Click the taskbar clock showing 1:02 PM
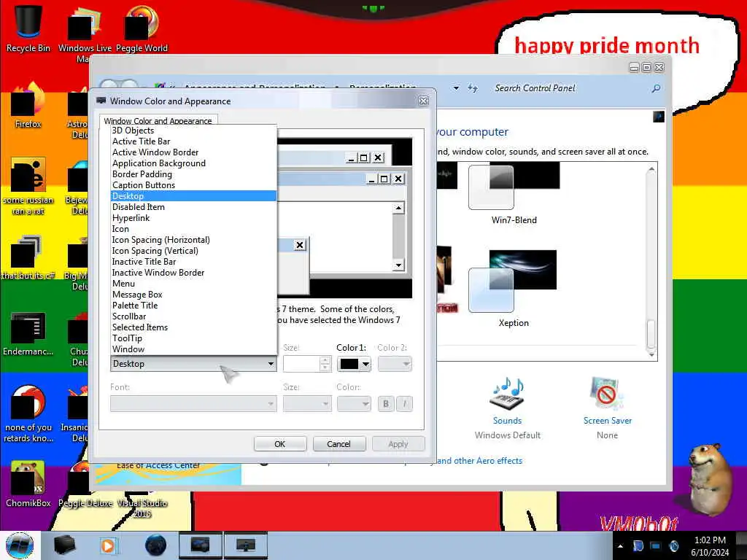This screenshot has width=747, height=560. (710, 546)
